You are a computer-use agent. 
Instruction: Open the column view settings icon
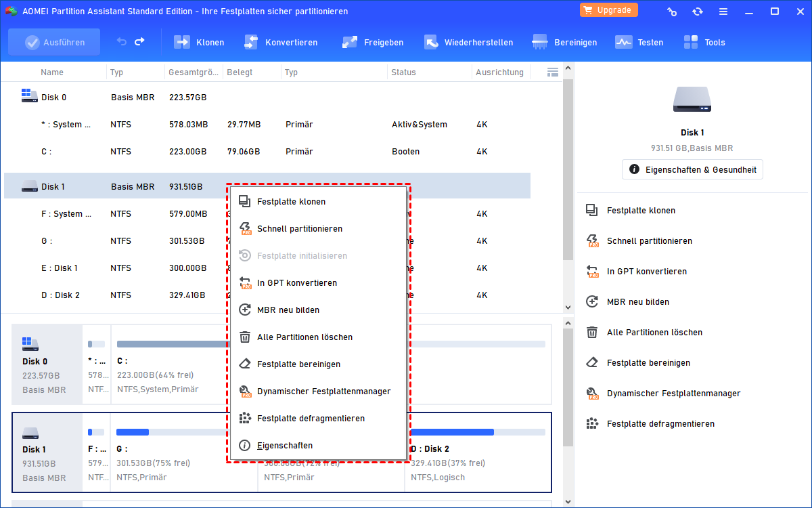552,72
